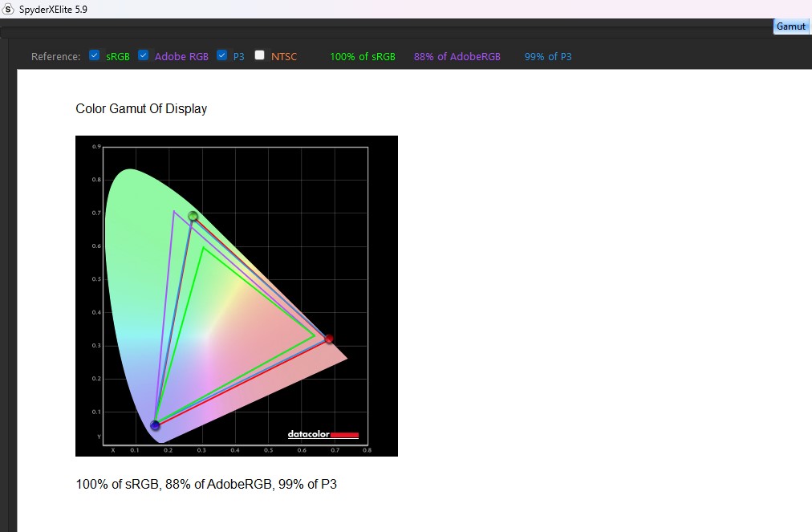This screenshot has width=812, height=532.
Task: Select the blue primary marker on the chart
Action: pyautogui.click(x=155, y=425)
